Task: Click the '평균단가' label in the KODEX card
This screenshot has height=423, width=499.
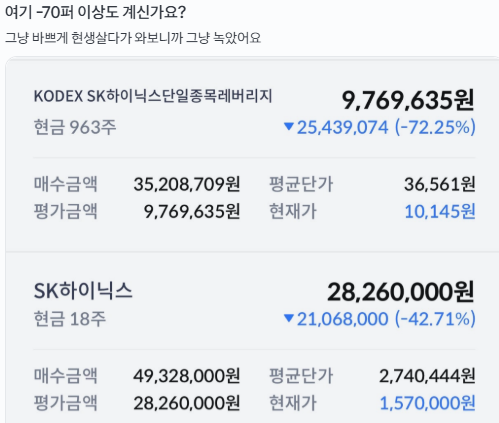Action: [301, 184]
